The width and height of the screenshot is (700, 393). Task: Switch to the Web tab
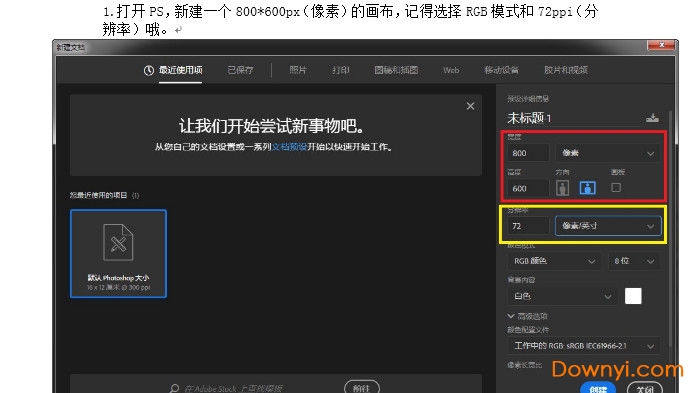pos(451,70)
